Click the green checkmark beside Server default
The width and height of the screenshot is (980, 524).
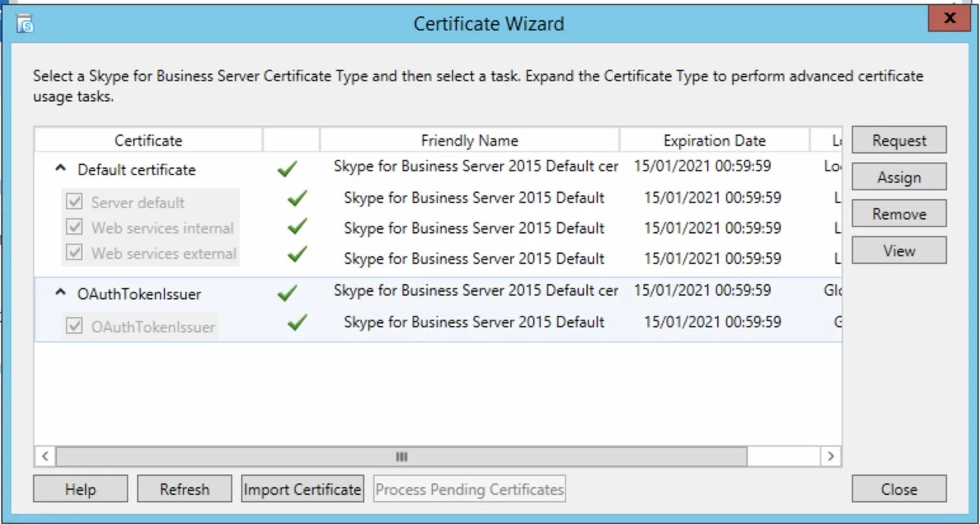click(x=297, y=199)
